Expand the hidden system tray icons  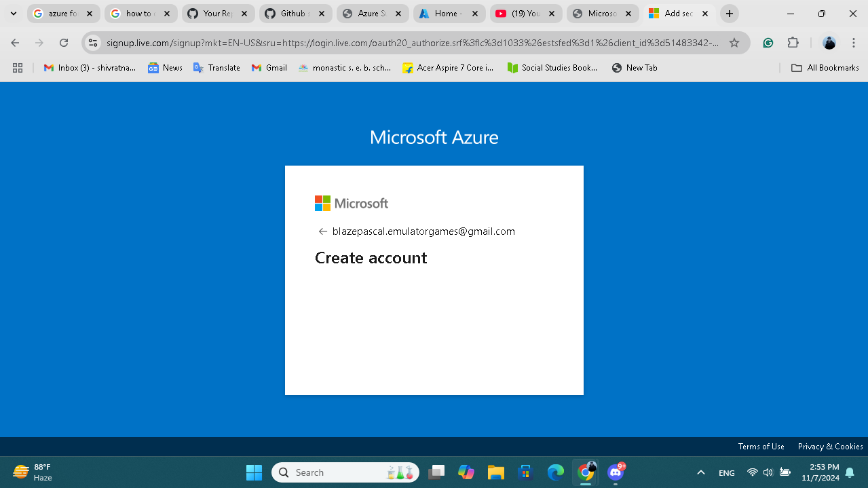[x=700, y=472]
